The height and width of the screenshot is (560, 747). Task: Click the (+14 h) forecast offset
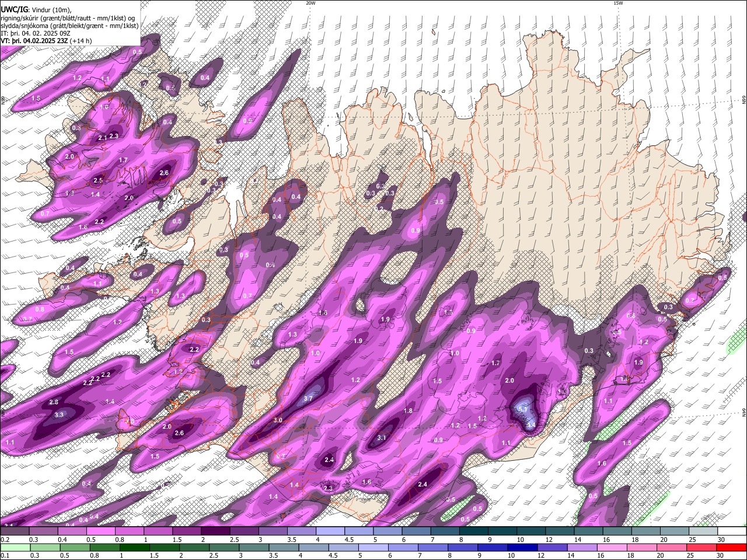(x=80, y=41)
